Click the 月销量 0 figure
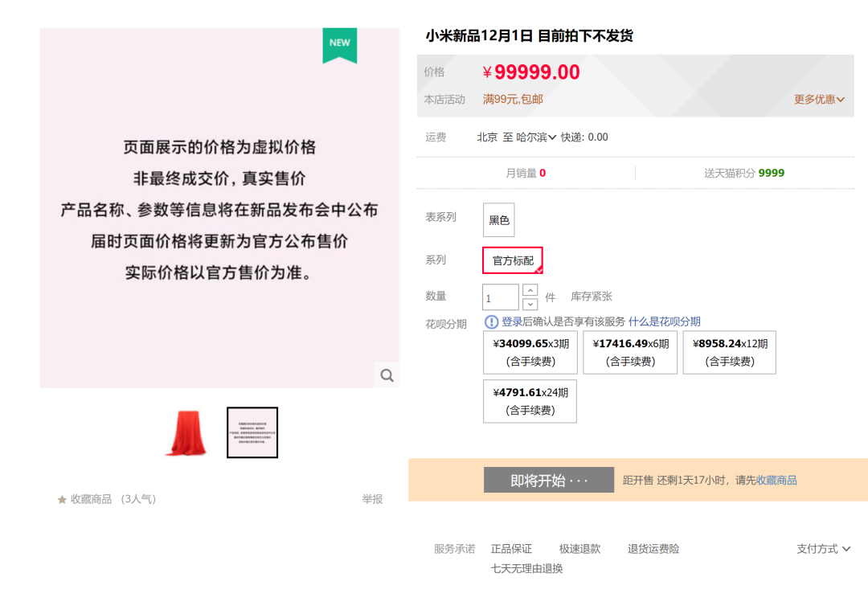868x614 pixels. 526,174
